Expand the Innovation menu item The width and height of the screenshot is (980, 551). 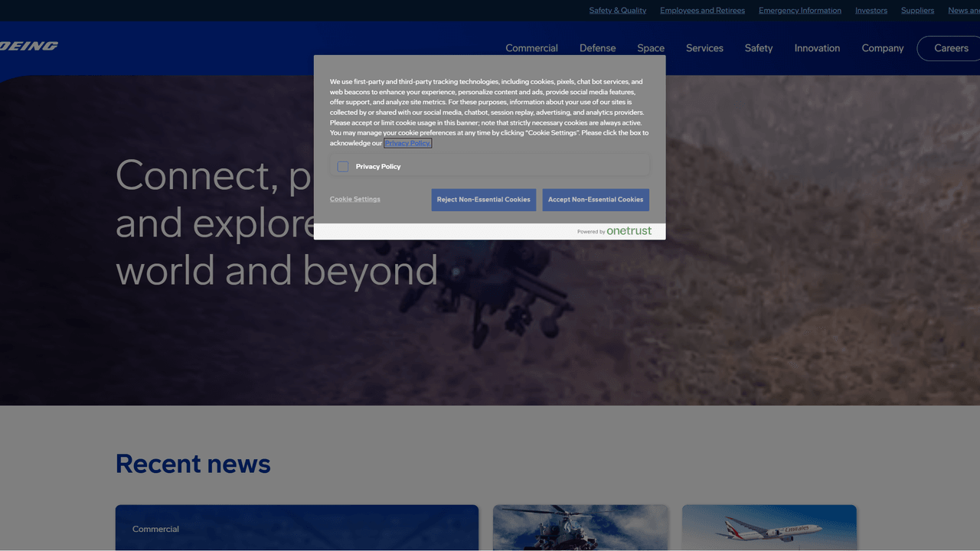click(817, 48)
